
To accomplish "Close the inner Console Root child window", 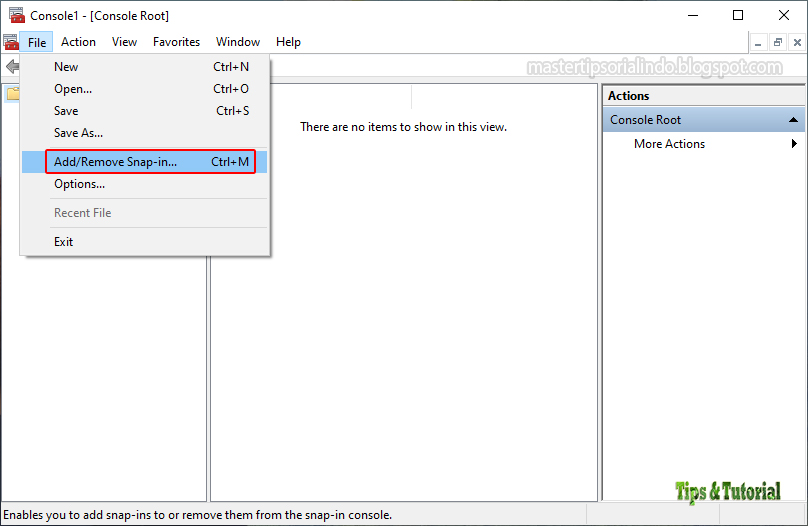I will pos(797,42).
